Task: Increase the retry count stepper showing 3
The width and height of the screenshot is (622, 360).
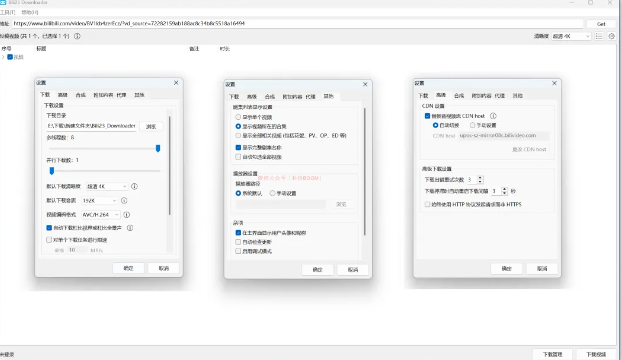Action: (480, 178)
